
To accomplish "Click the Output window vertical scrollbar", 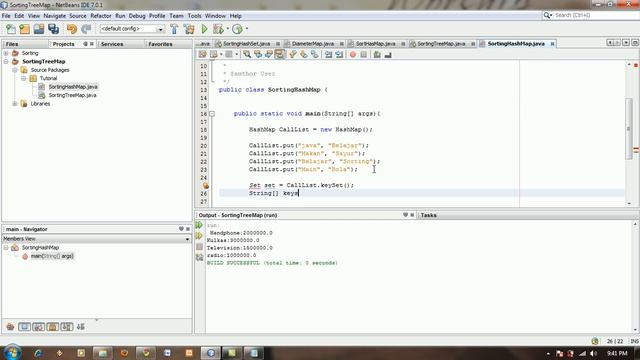I will (x=635, y=277).
